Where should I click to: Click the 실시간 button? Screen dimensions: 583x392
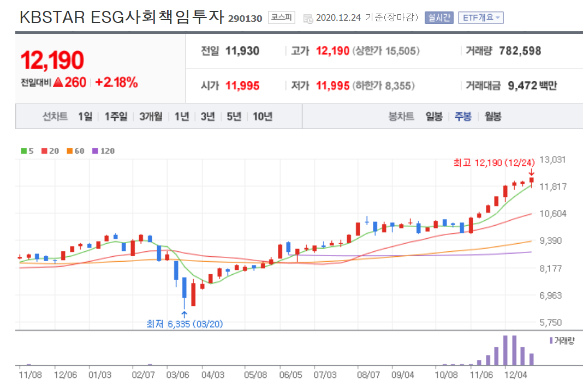(x=439, y=17)
